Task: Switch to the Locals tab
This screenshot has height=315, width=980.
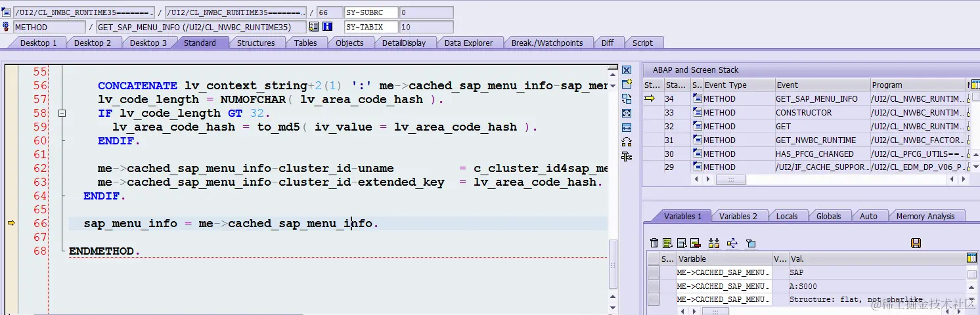Action: click(x=787, y=216)
